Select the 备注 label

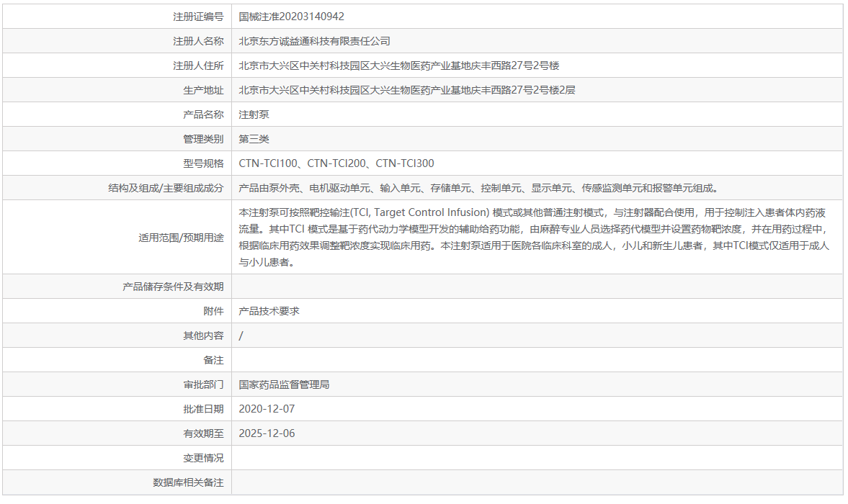(x=213, y=360)
